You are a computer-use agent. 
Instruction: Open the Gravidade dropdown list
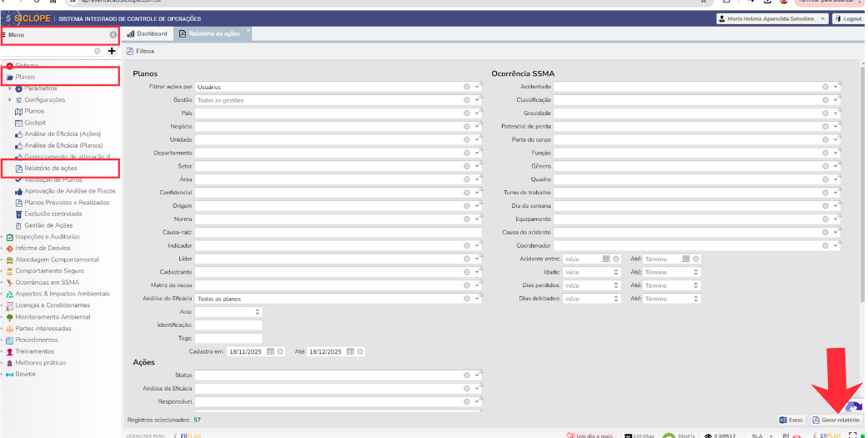coord(836,113)
